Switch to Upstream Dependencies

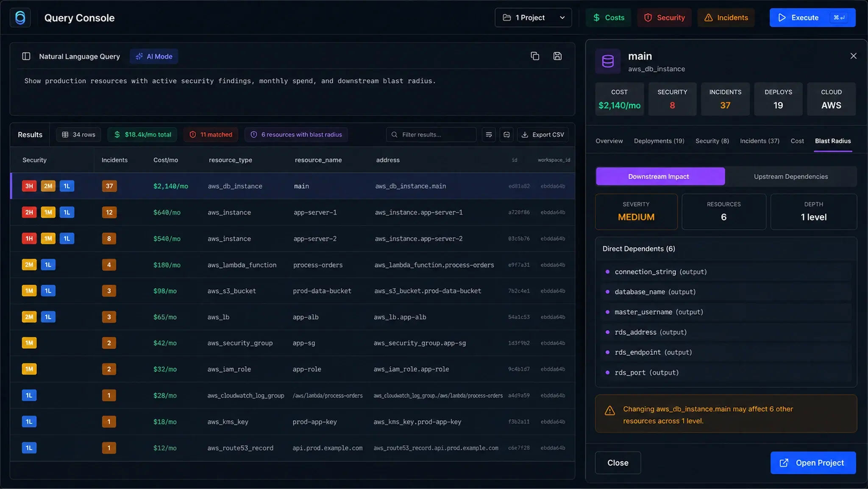[x=790, y=176]
